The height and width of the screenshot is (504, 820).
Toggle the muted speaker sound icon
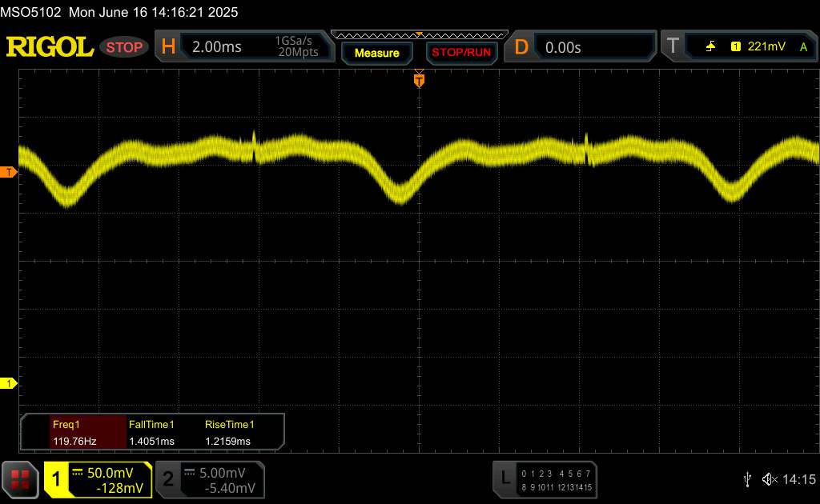coord(770,478)
